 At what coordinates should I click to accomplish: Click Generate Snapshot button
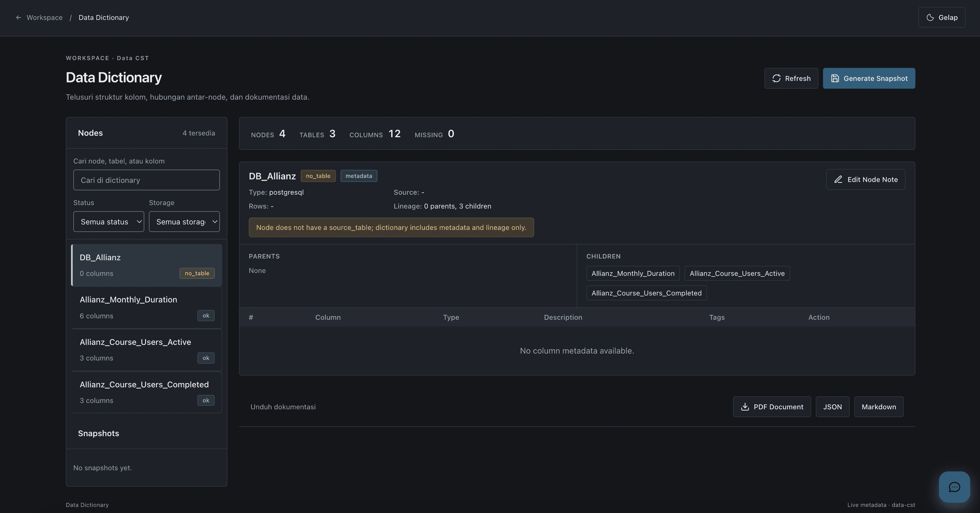click(x=869, y=79)
